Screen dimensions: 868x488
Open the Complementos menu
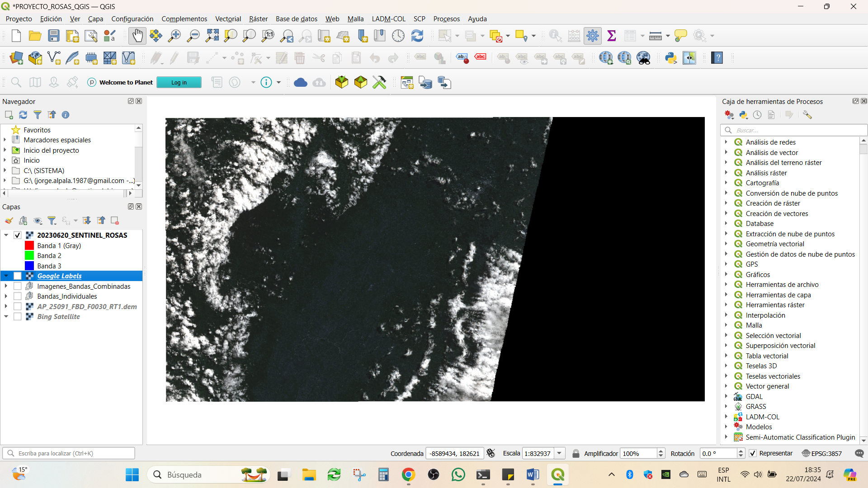pos(184,19)
